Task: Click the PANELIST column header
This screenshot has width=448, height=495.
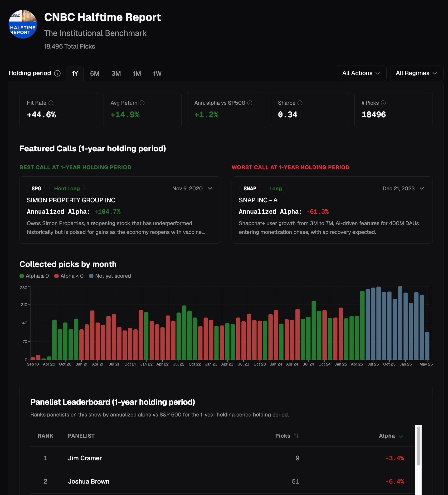Action: 81,436
